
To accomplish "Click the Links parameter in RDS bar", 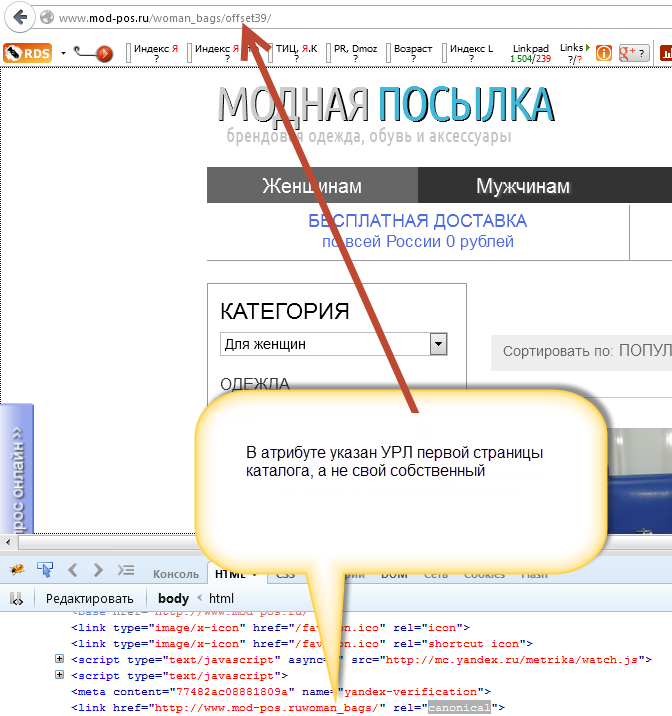I will tap(575, 53).
